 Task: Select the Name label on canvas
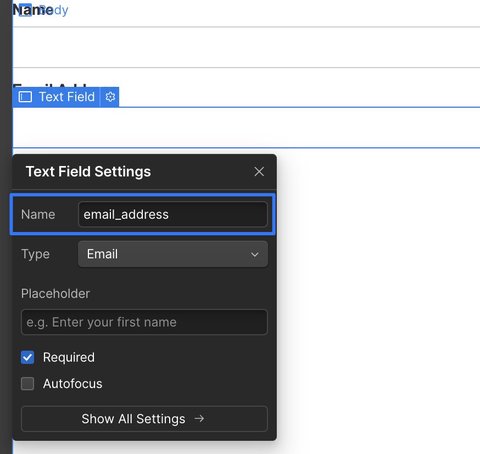[x=33, y=10]
